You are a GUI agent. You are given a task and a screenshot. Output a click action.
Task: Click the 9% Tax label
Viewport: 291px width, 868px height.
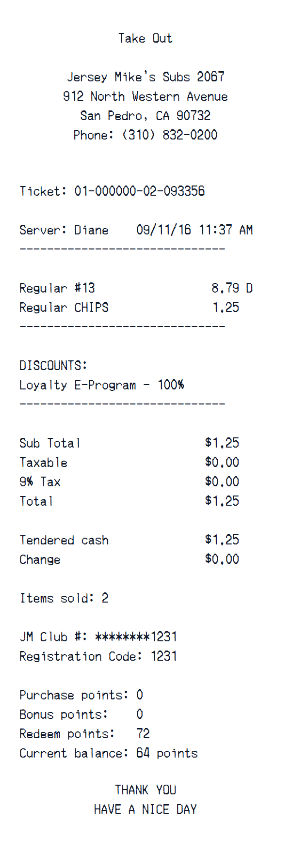pyautogui.click(x=40, y=482)
